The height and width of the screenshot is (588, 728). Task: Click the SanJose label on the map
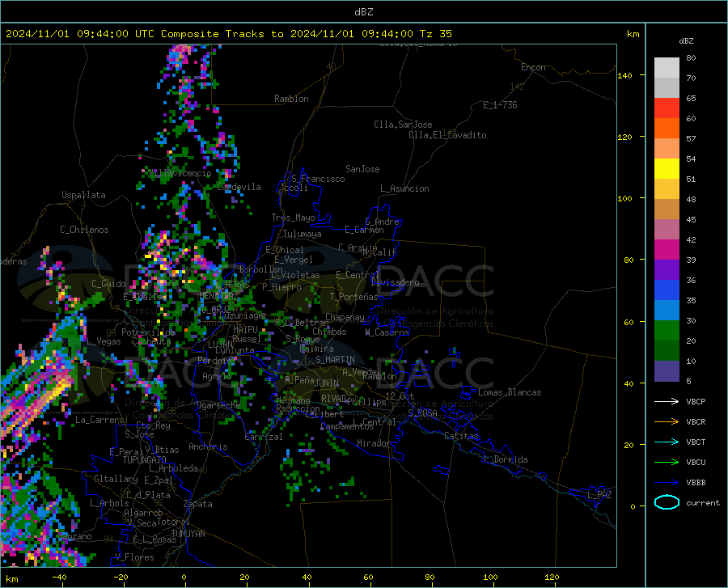tap(362, 169)
